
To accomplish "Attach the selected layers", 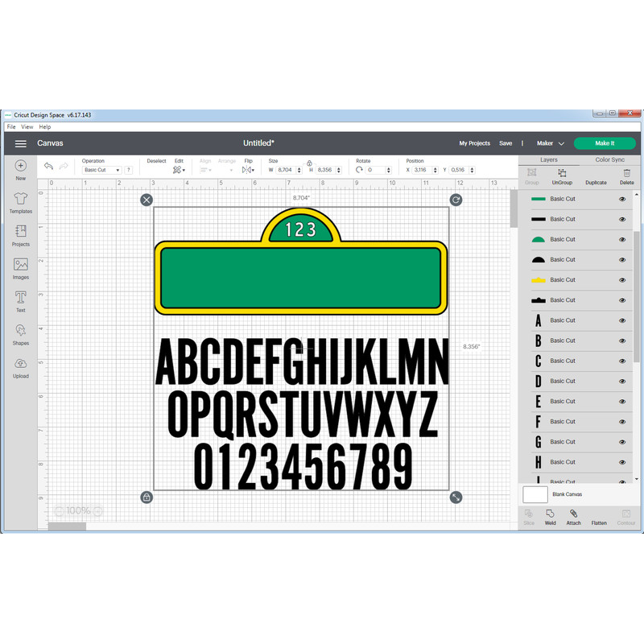I will [573, 519].
